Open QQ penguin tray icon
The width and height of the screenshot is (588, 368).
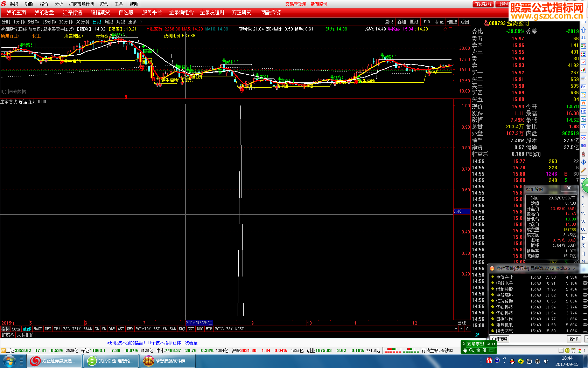pos(512,361)
